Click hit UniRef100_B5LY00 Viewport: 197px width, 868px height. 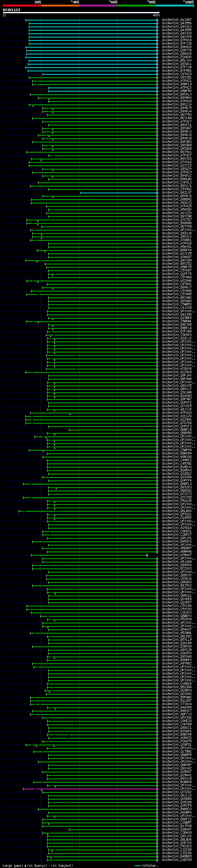pos(176,61)
